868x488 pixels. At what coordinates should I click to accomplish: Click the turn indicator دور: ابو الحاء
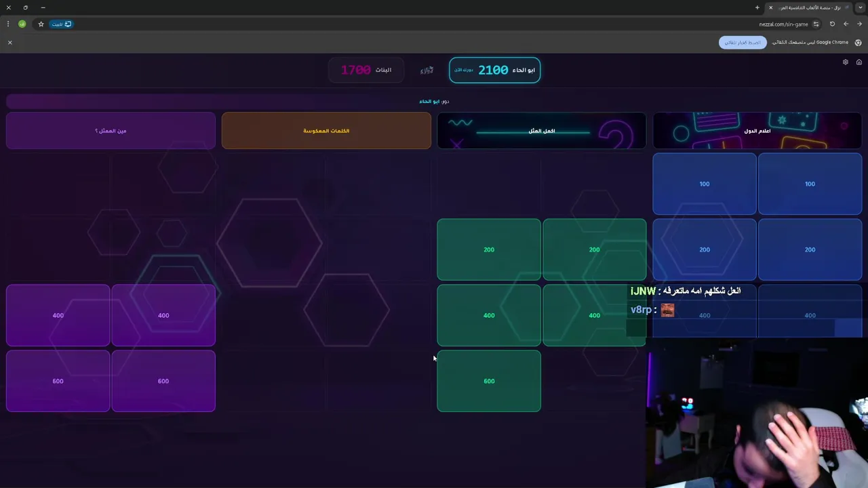coord(434,101)
